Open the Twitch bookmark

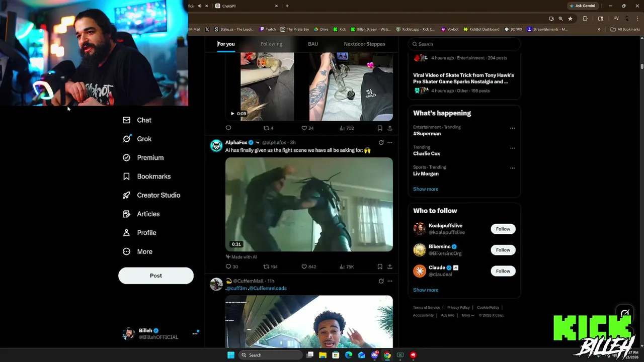[268, 29]
